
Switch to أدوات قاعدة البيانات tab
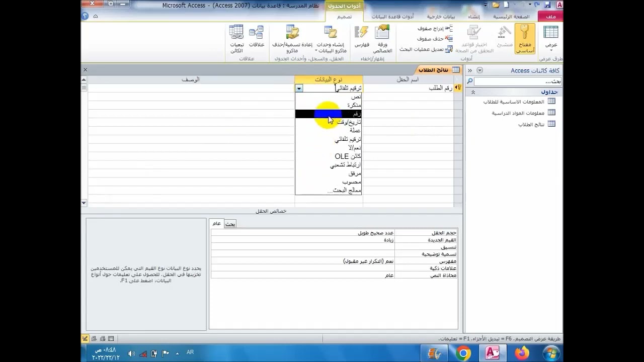[392, 17]
